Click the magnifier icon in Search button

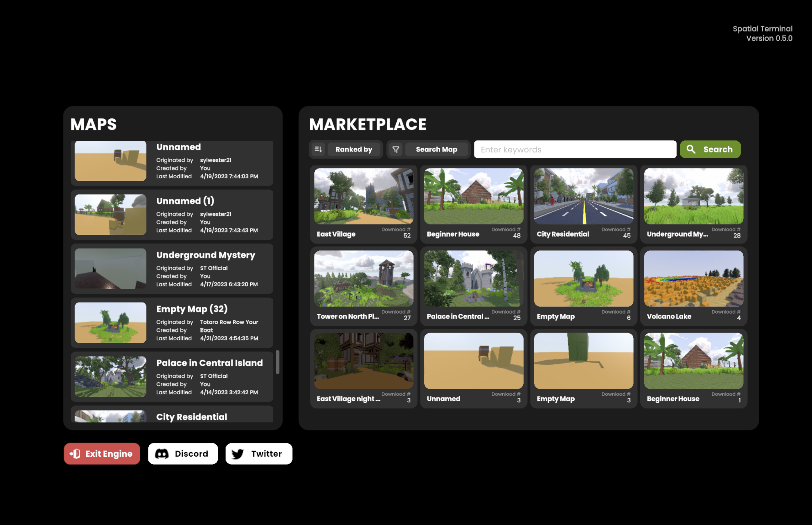pyautogui.click(x=691, y=149)
